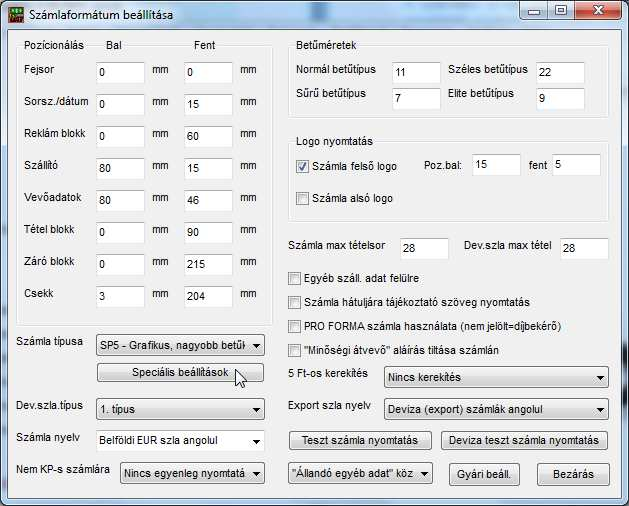Click Tétel blokk Bal input field
Screen dimensions: 629x506
pyautogui.click(x=120, y=232)
